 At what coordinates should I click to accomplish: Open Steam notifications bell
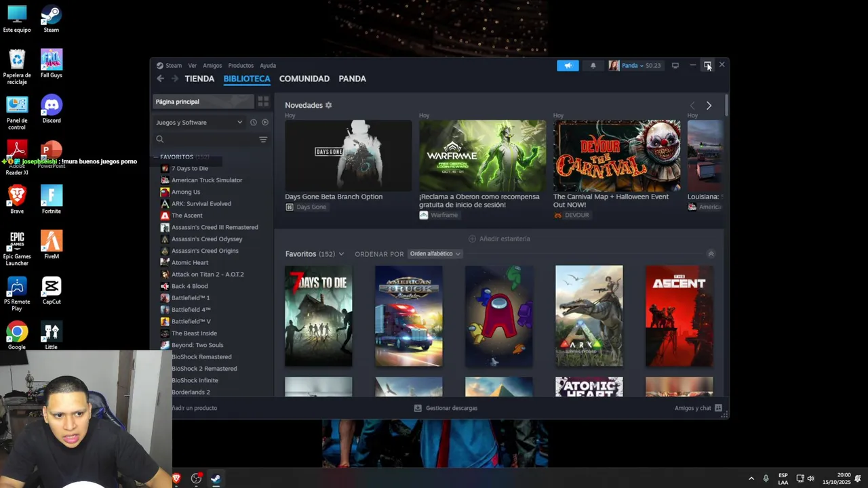[x=593, y=66]
